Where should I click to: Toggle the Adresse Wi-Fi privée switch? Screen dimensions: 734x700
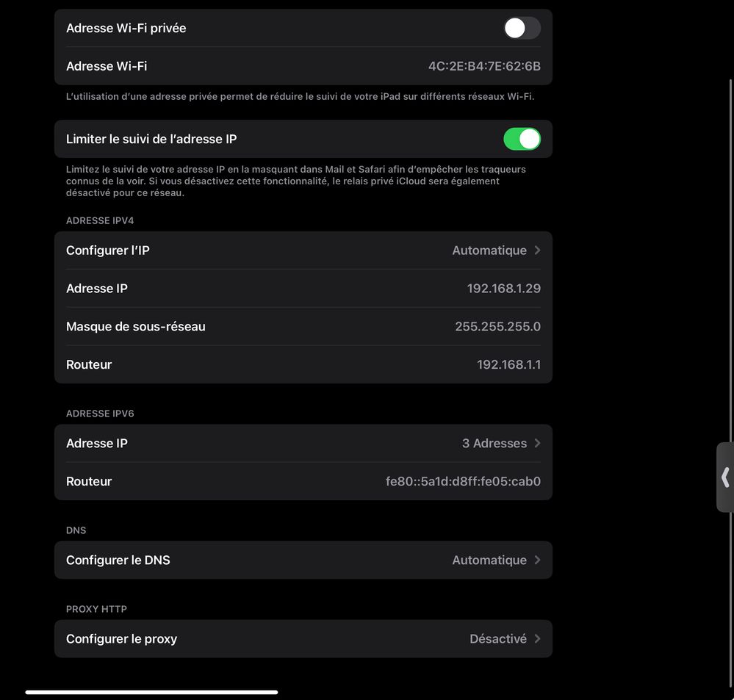click(522, 28)
